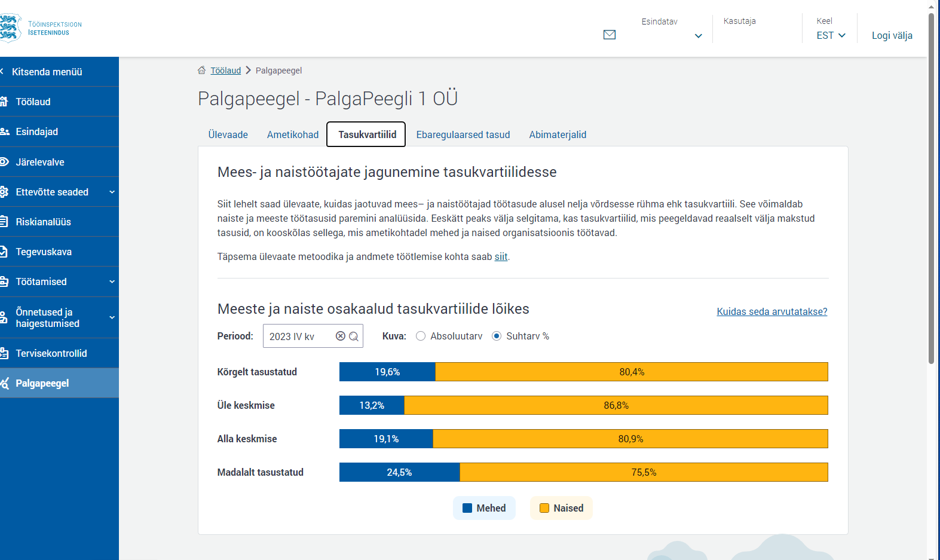
Task: Click the blue 19,6% Kõrgelt tasustatud bar
Action: (x=387, y=372)
